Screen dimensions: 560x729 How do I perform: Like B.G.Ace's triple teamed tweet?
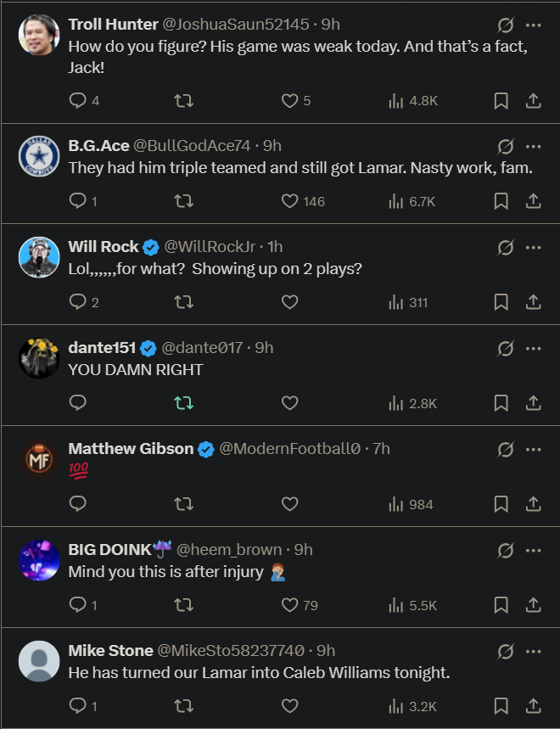coord(290,202)
